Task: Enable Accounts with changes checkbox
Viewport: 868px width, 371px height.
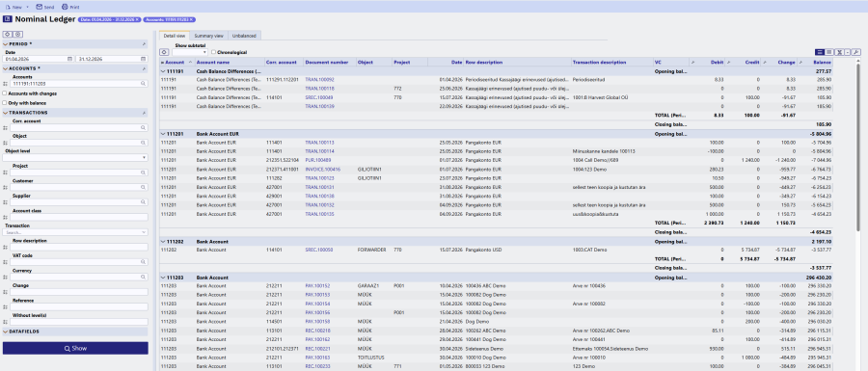Action: click(5, 93)
